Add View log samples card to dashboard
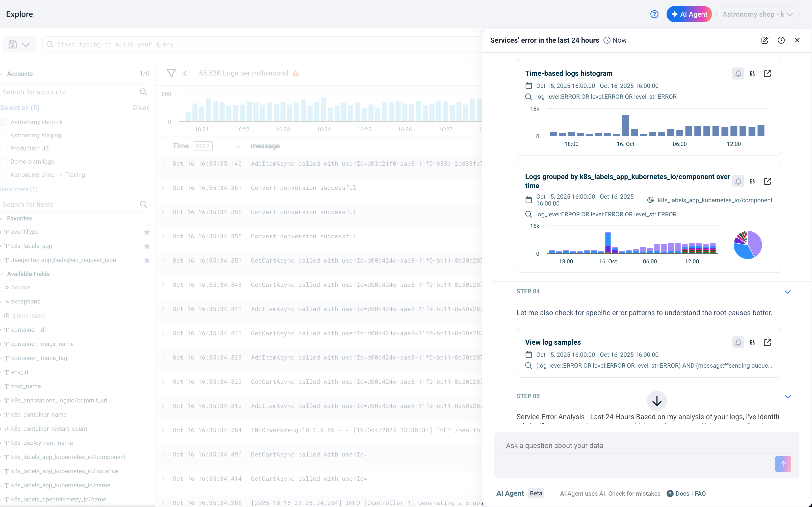This screenshot has width=812, height=507. 753,342
